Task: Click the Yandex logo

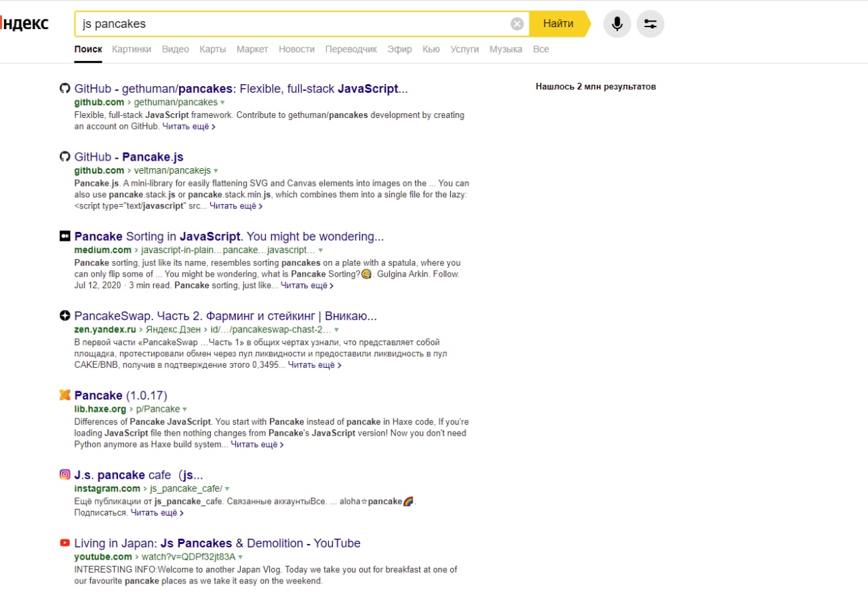Action: (x=24, y=24)
